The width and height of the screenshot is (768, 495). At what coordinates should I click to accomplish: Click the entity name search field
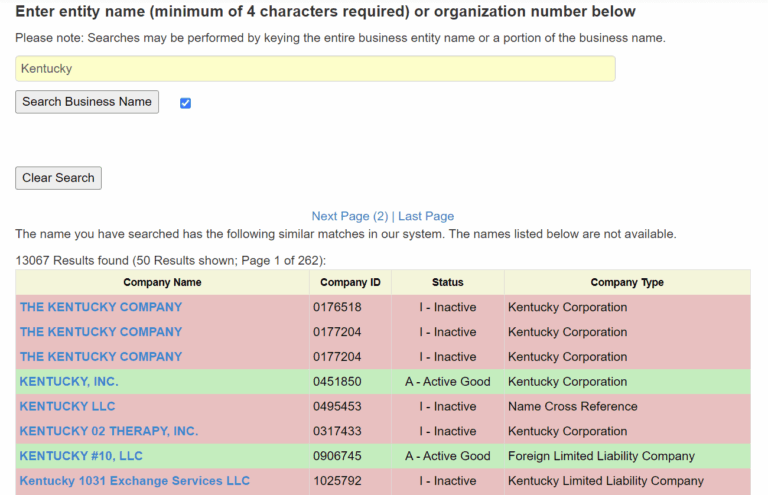pyautogui.click(x=315, y=69)
